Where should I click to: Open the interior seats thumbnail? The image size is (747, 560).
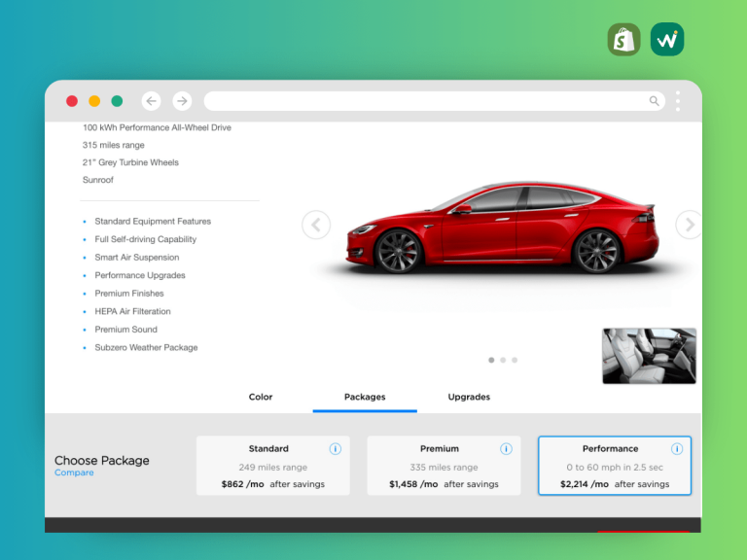(x=649, y=356)
